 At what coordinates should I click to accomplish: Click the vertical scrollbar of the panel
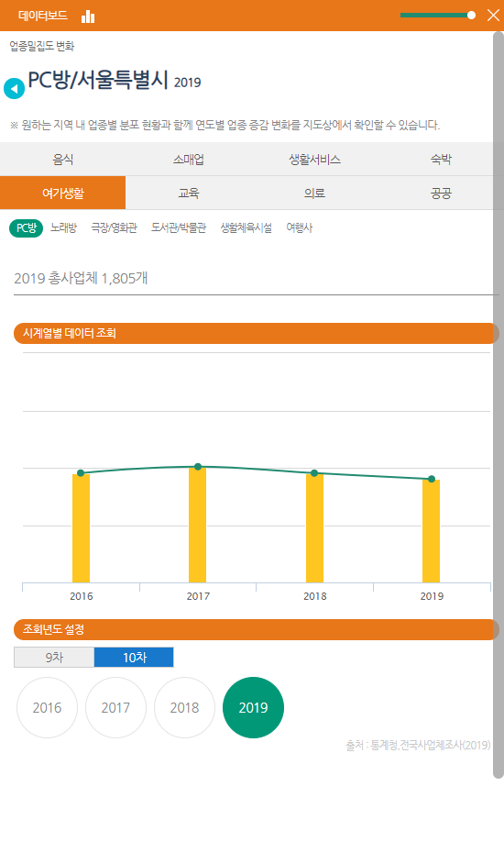498,405
